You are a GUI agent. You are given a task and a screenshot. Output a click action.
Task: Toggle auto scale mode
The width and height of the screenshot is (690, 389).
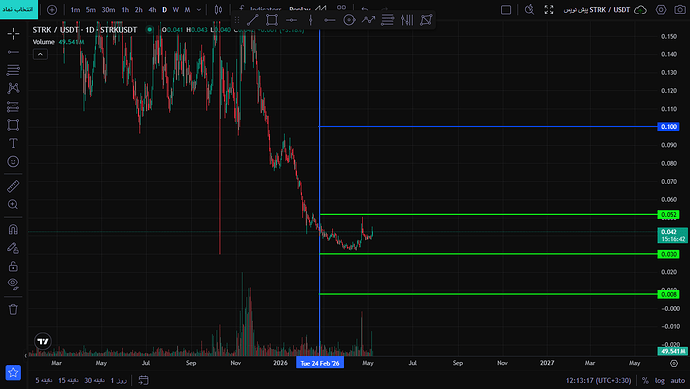[x=678, y=380]
